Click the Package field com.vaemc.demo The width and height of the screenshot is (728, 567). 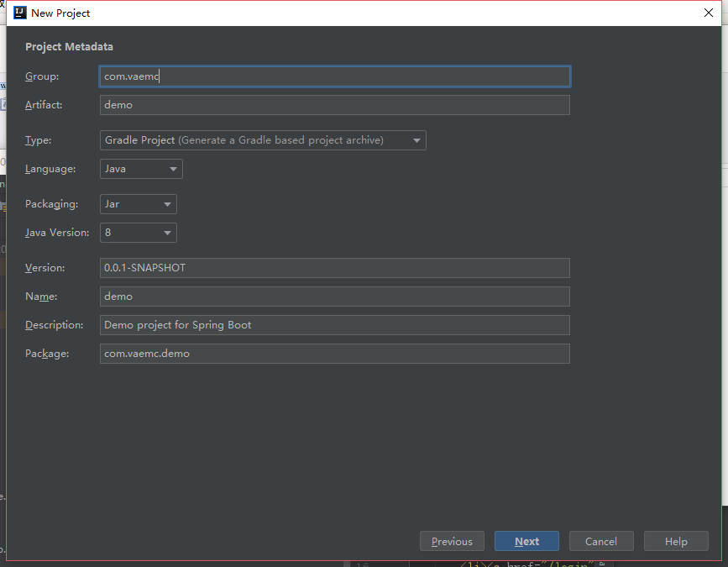335,354
